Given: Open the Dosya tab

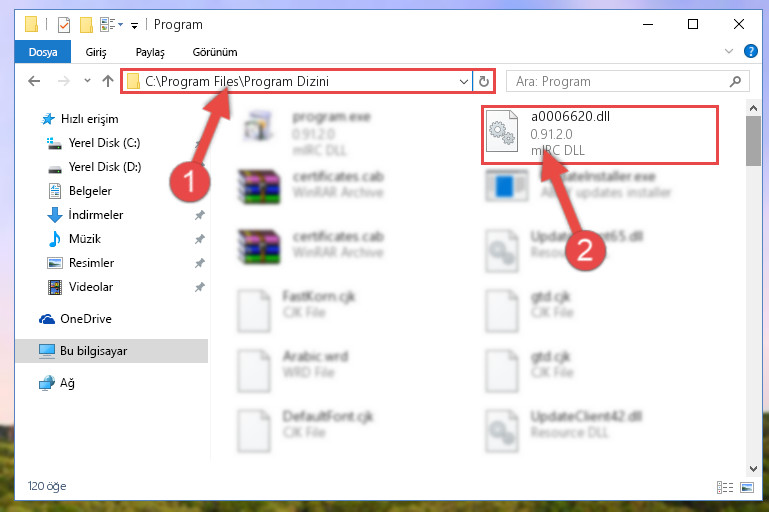Looking at the screenshot, I should point(43,52).
